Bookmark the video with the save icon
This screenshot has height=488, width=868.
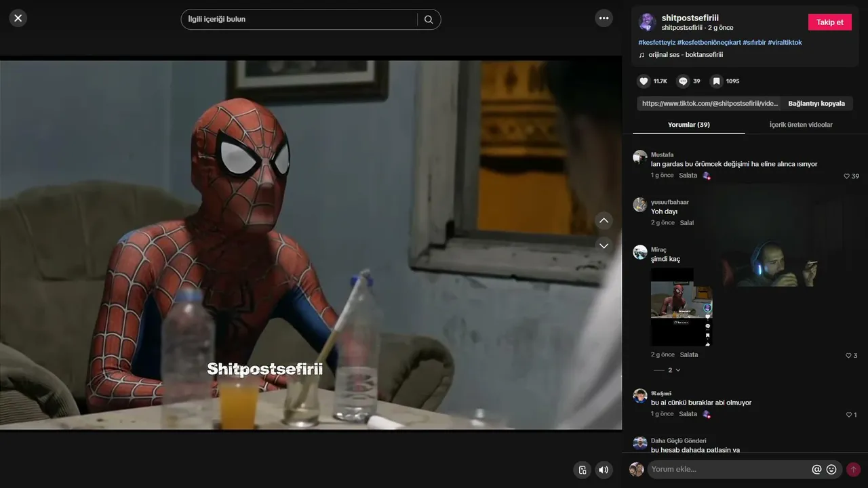point(716,81)
